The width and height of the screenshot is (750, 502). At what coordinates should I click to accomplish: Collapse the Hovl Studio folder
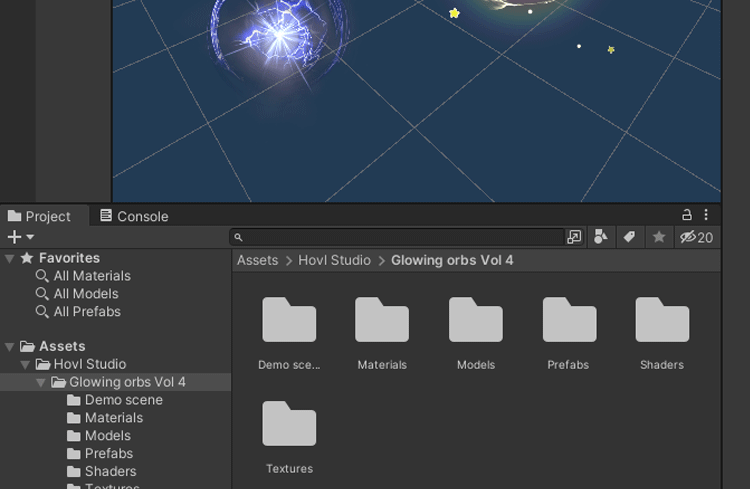pos(26,365)
